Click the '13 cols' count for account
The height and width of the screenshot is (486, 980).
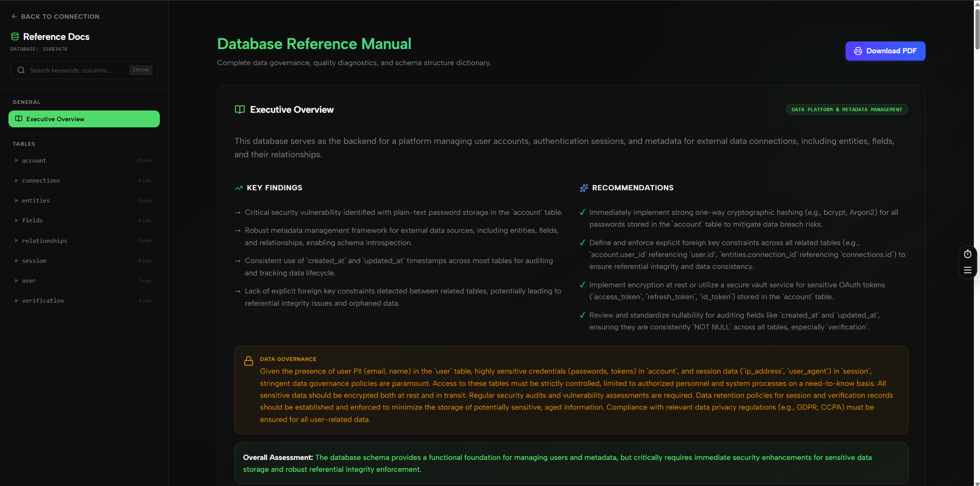click(x=144, y=160)
